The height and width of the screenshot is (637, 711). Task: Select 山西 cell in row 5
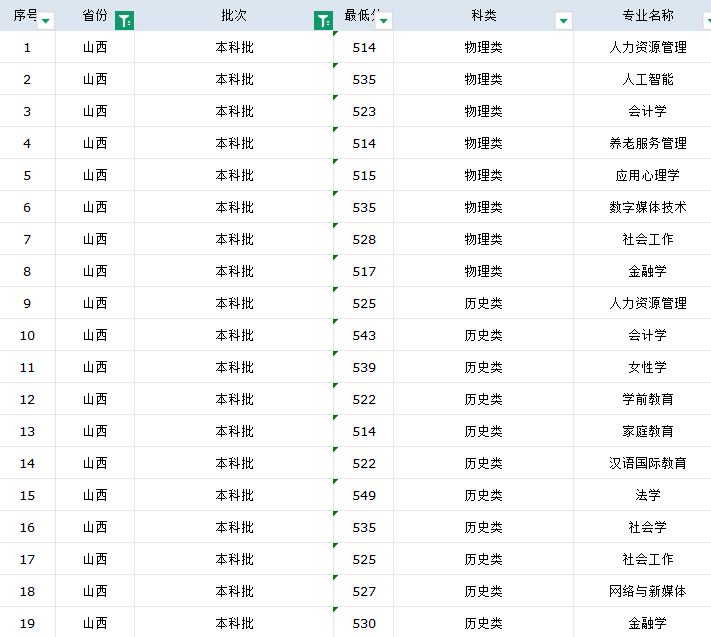[x=95, y=175]
